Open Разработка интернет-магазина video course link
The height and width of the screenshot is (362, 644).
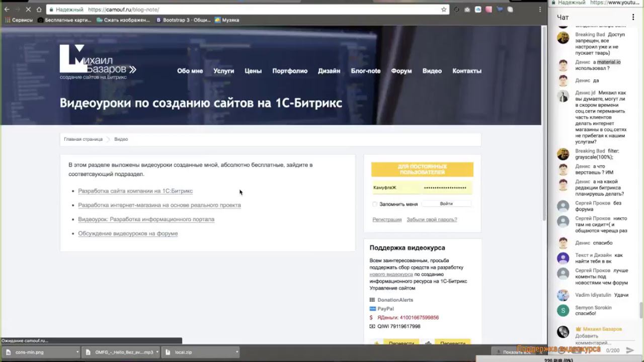(159, 205)
